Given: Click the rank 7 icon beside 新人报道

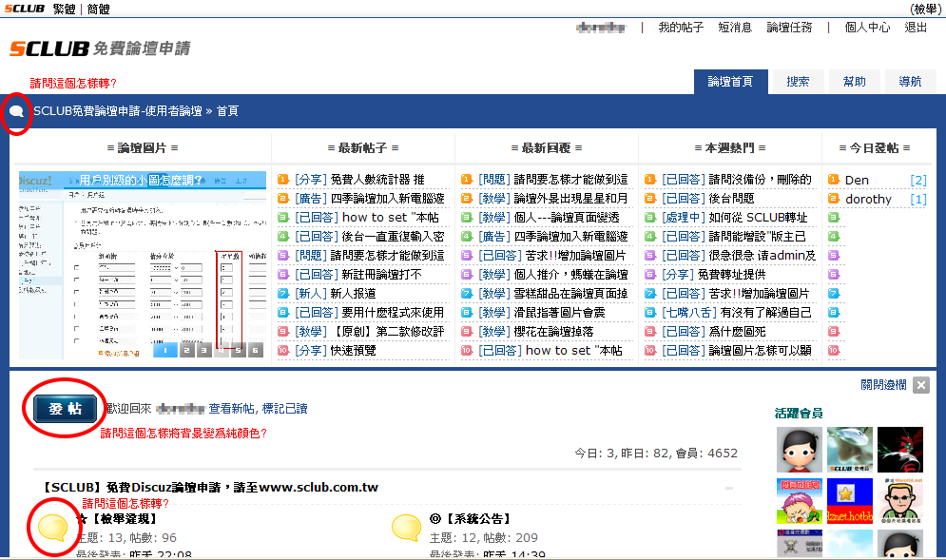Looking at the screenshot, I should [x=283, y=293].
